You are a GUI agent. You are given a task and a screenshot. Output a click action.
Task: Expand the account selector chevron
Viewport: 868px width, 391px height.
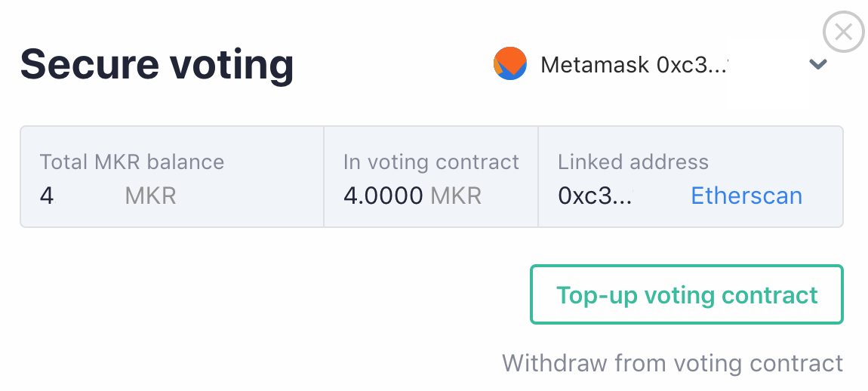click(818, 64)
